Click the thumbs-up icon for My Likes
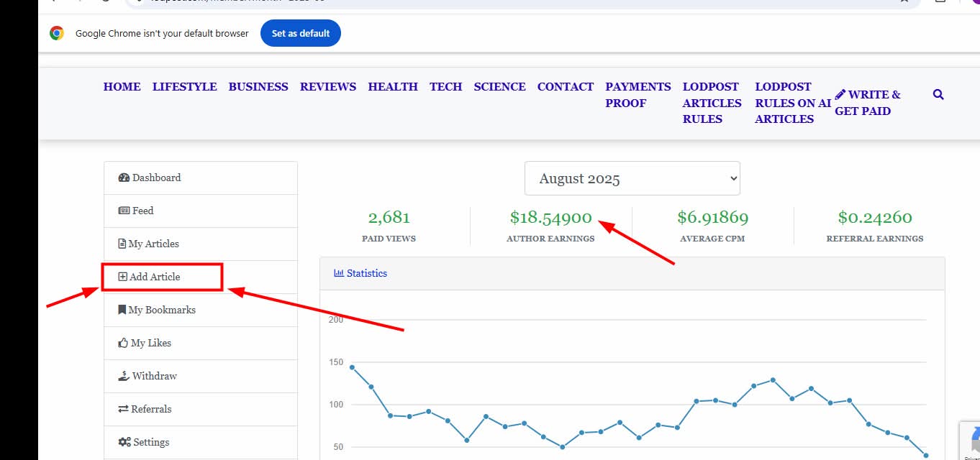 click(x=123, y=343)
